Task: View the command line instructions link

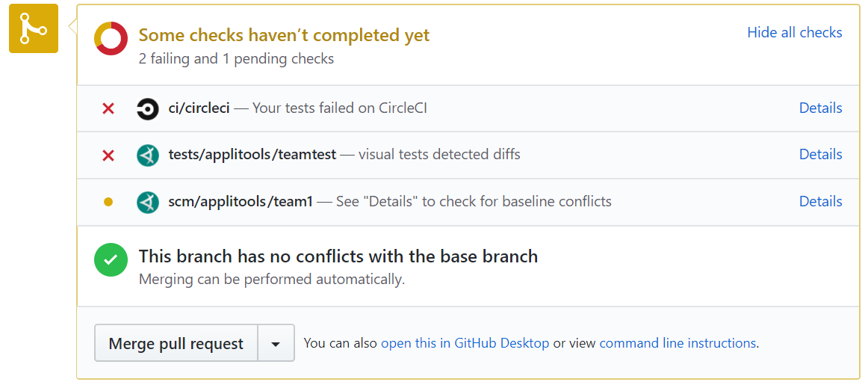Action: (678, 344)
